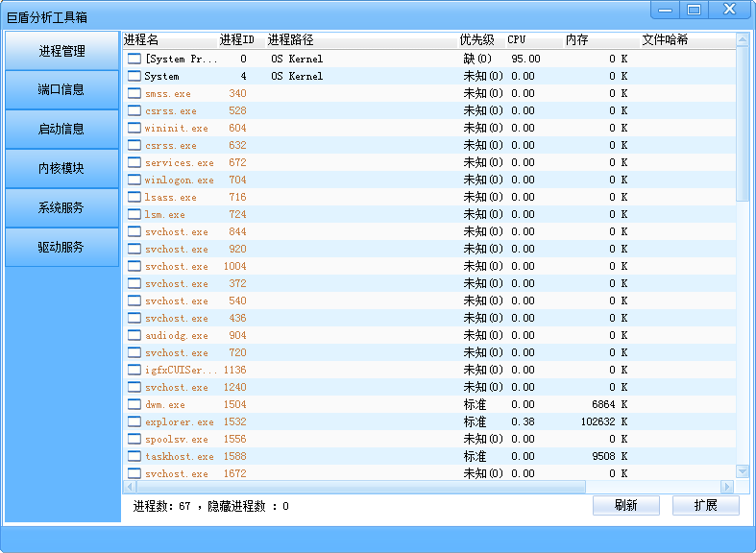Screen dimensions: 756x553
Task: Switch to 端口信息 tab
Action: coord(61,90)
